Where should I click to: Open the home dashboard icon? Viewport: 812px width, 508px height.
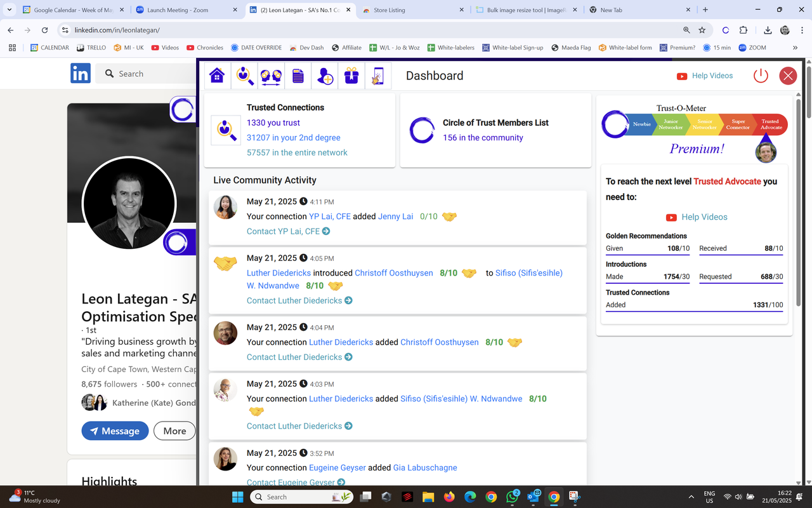[217, 76]
